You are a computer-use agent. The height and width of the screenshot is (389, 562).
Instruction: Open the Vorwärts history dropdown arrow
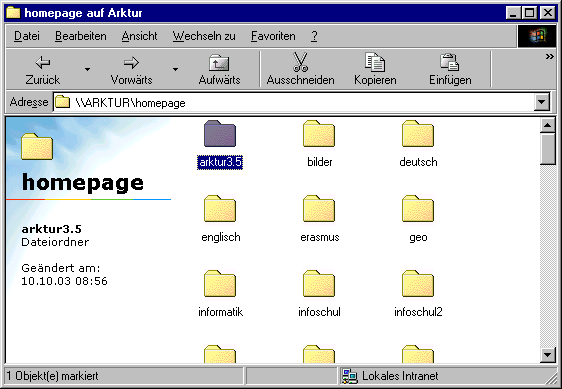tap(176, 69)
